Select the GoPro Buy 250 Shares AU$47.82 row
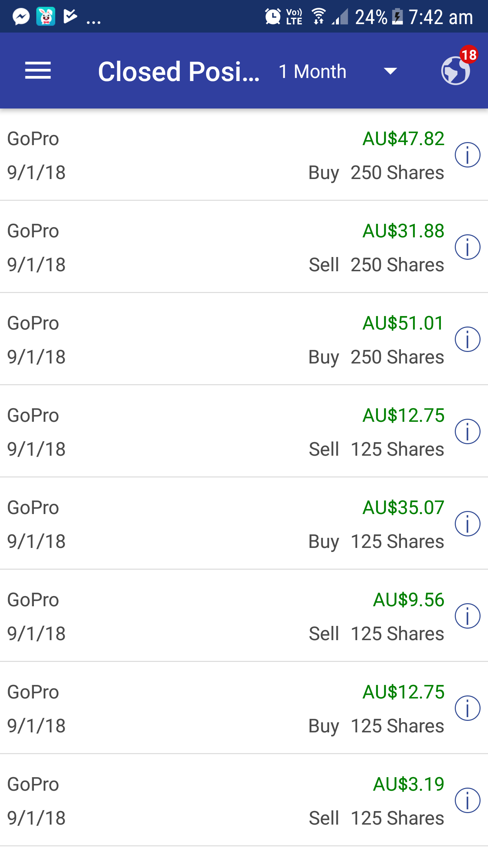The height and width of the screenshot is (868, 488). tap(203, 155)
